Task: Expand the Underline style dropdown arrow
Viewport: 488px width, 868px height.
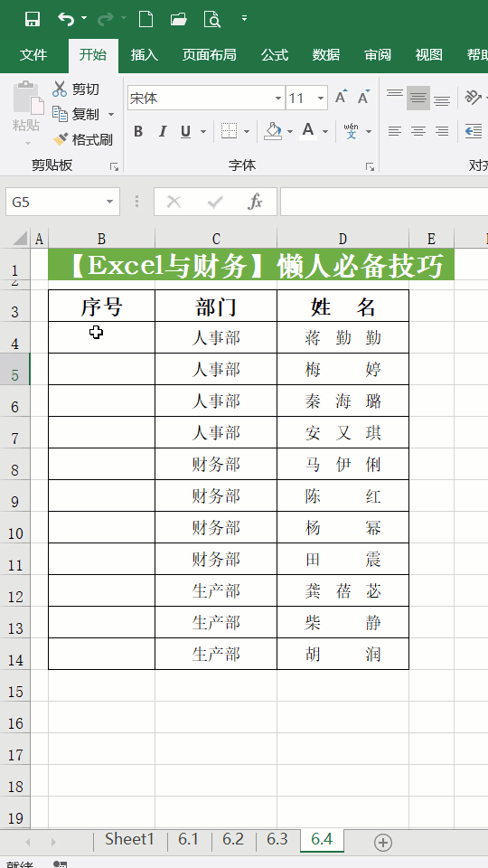Action: pos(203,132)
